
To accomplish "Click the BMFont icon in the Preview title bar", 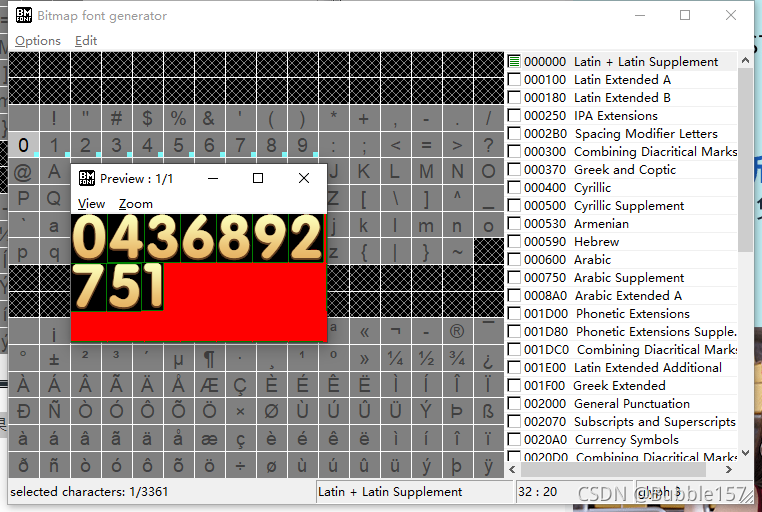I will pos(87,178).
